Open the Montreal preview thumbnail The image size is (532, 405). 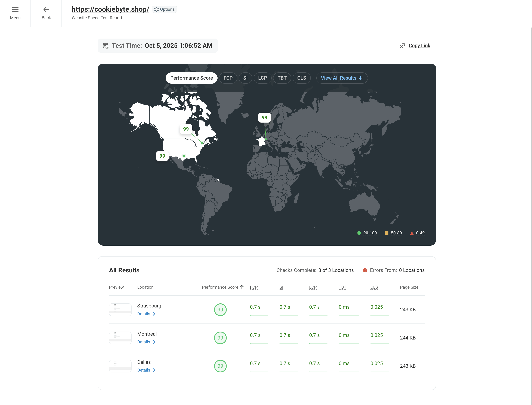[120, 338]
